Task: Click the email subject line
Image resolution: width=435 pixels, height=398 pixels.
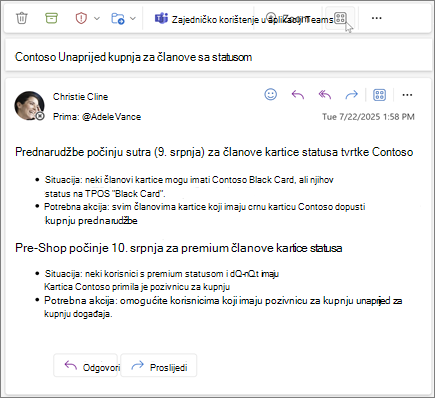Action: pos(133,57)
